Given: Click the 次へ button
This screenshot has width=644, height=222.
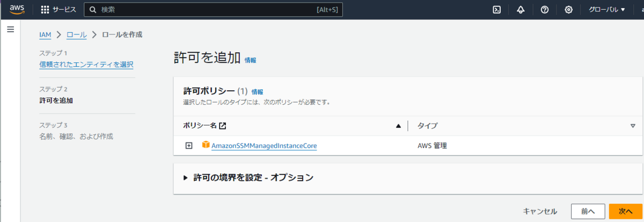Looking at the screenshot, I should click(626, 211).
